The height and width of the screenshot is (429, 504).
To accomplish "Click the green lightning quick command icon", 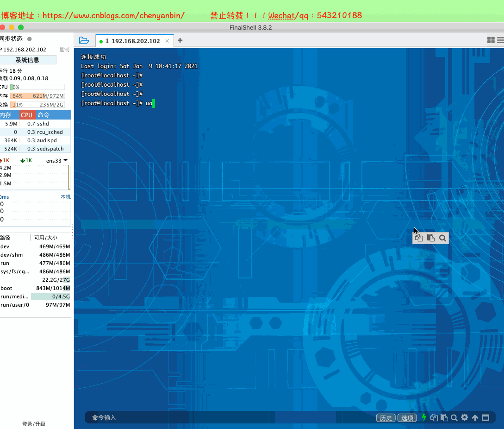I will click(424, 417).
